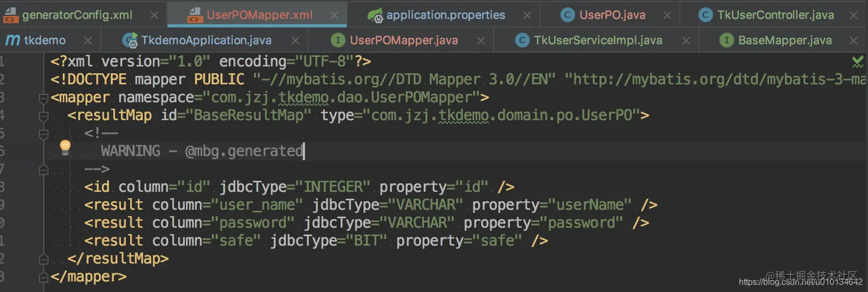Click the "password" column value
The width and height of the screenshot is (868, 292).
point(253,222)
